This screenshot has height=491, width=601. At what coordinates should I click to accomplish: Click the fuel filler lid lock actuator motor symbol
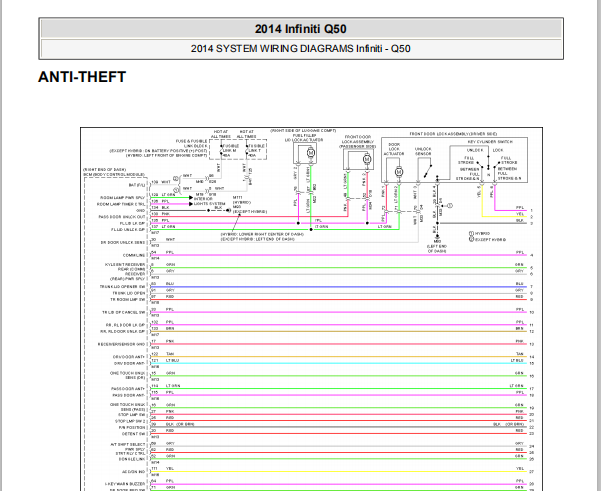[x=310, y=153]
